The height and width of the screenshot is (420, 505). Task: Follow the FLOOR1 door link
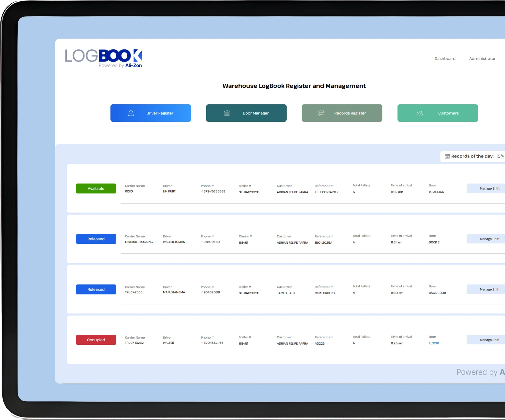pos(434,343)
